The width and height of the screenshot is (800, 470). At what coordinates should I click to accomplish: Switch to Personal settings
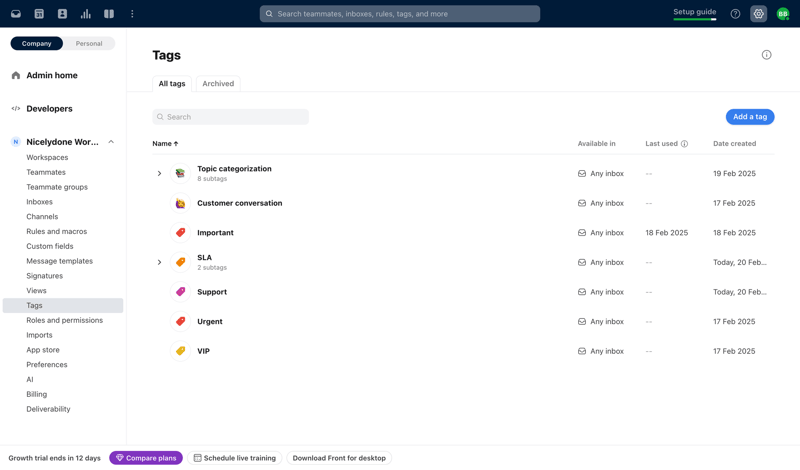click(x=89, y=43)
